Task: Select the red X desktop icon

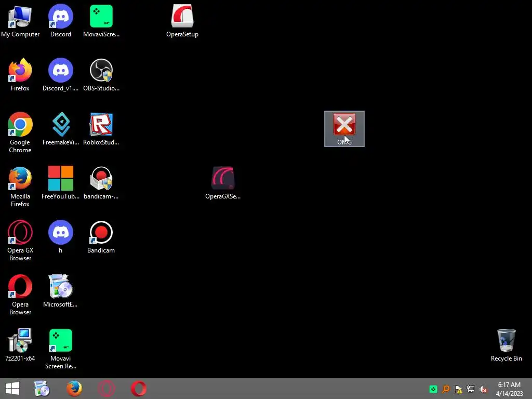Action: click(344, 129)
